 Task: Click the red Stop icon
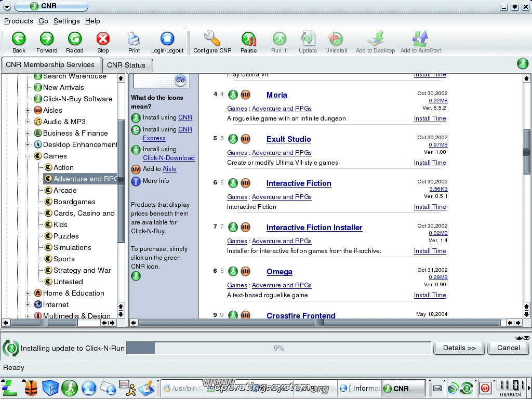pyautogui.click(x=103, y=38)
